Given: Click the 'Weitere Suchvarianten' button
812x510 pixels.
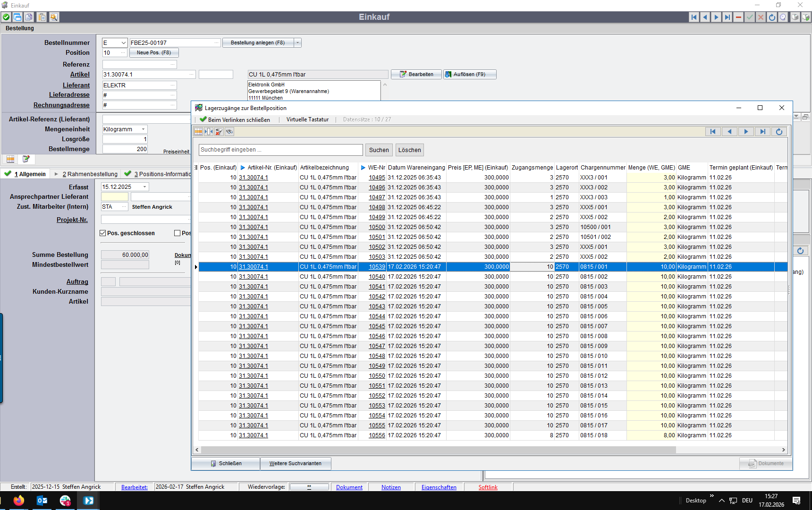Looking at the screenshot, I should pyautogui.click(x=295, y=464).
